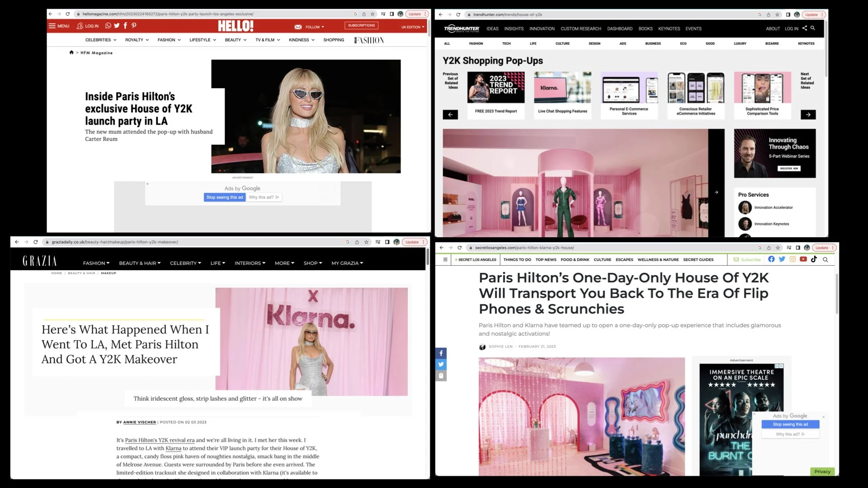The width and height of the screenshot is (868, 488).
Task: Open Secret Los Angeles TikTok icon
Action: pyautogui.click(x=814, y=259)
